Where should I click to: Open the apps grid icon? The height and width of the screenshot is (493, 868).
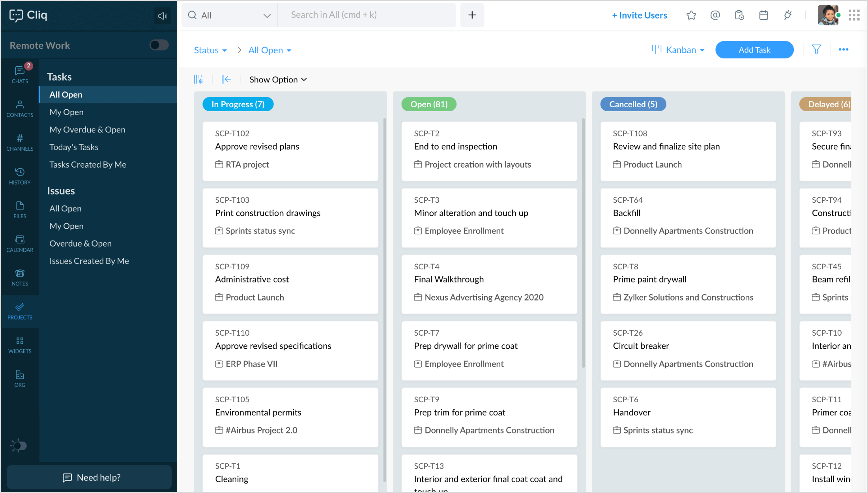click(x=854, y=15)
